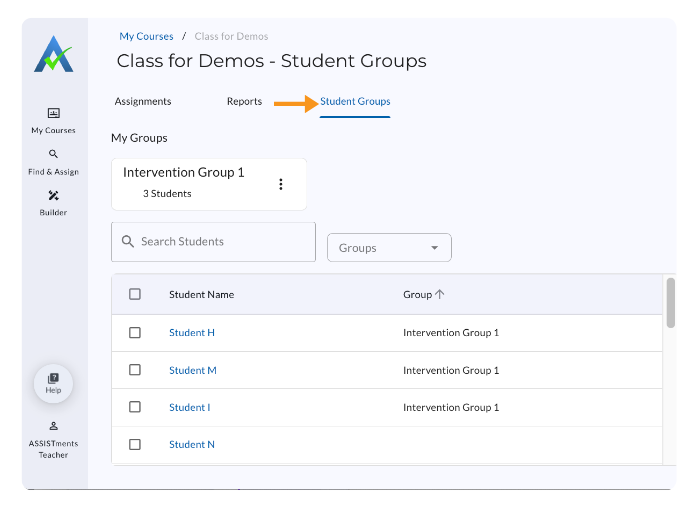
Task: Check the box for Student M
Action: click(135, 370)
